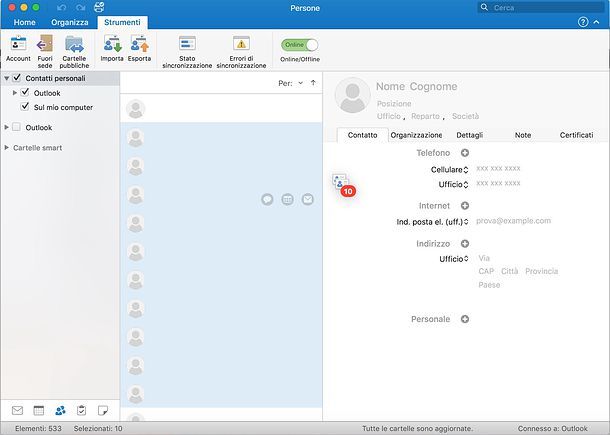The image size is (610, 435).
Task: Open Cartelle pubbliche
Action: click(75, 44)
